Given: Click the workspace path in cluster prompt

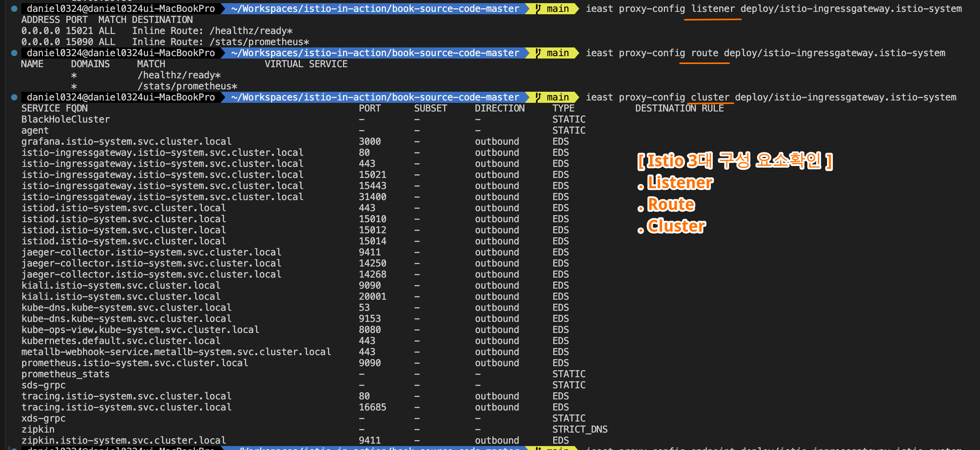Looking at the screenshot, I should (x=375, y=97).
